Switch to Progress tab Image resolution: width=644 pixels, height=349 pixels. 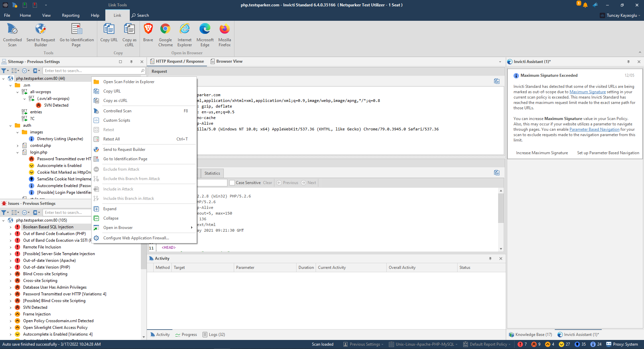(x=186, y=335)
